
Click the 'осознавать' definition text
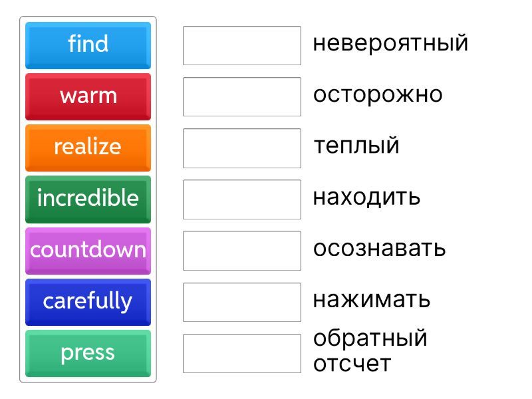point(379,249)
